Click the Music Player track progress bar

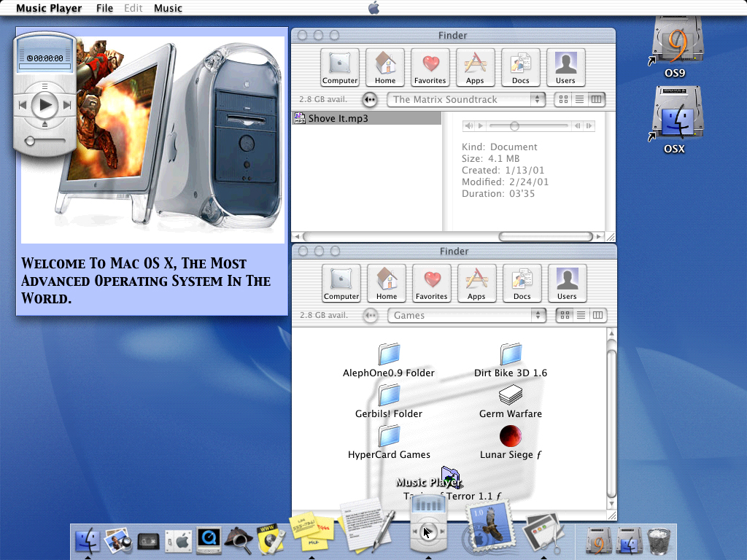tap(44, 66)
